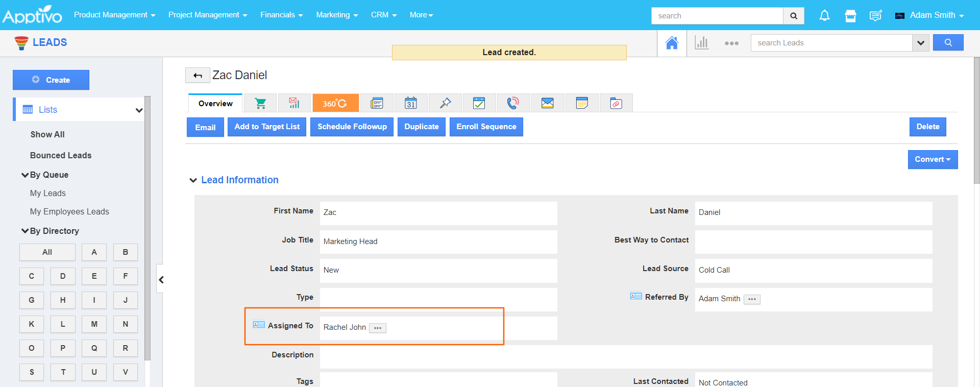This screenshot has width=980, height=387.
Task: Open the calendar tab
Action: tap(411, 103)
